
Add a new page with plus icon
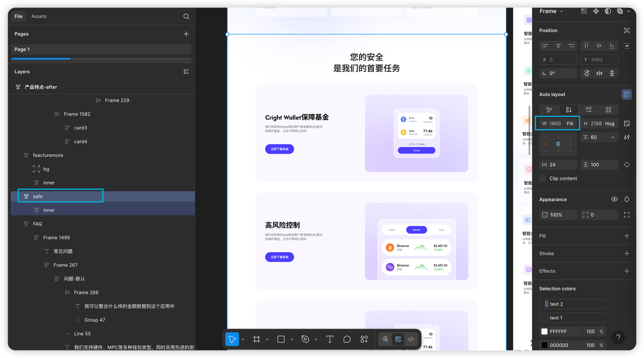click(x=186, y=34)
